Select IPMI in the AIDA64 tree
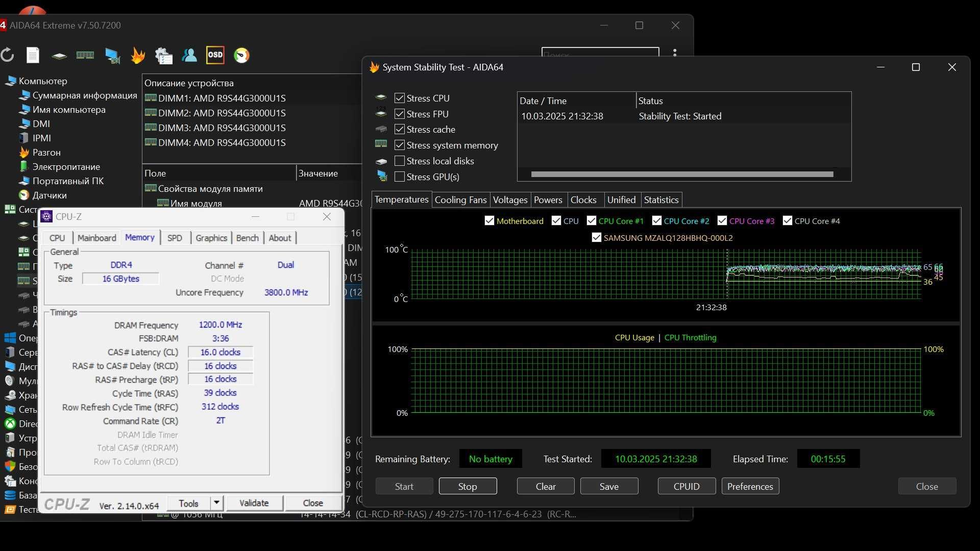 [x=41, y=138]
